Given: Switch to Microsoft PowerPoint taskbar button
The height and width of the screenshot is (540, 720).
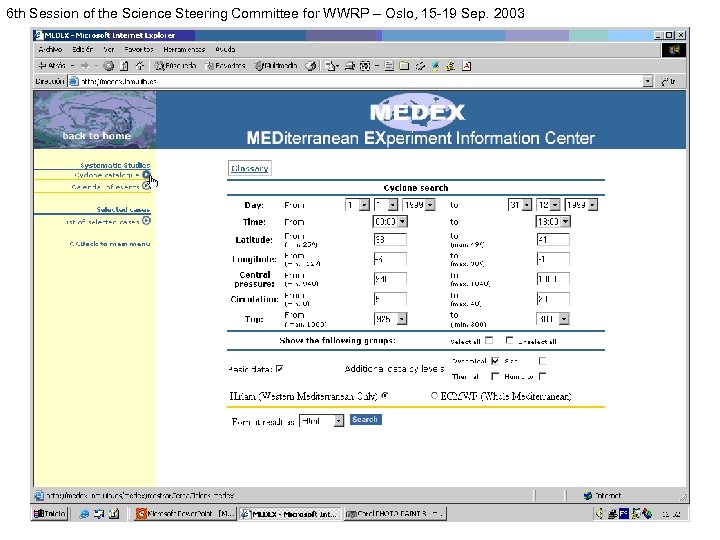Looking at the screenshot, I should point(186,513).
